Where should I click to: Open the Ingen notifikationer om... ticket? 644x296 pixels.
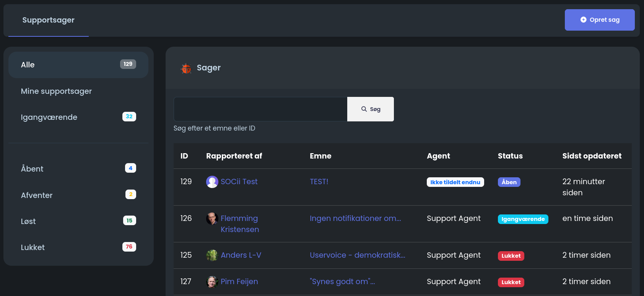(x=355, y=218)
